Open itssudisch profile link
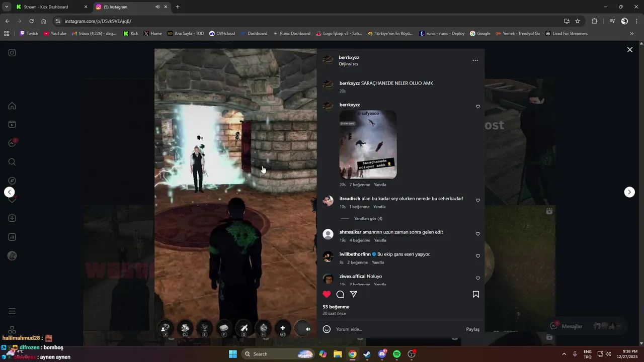 (x=350, y=199)
